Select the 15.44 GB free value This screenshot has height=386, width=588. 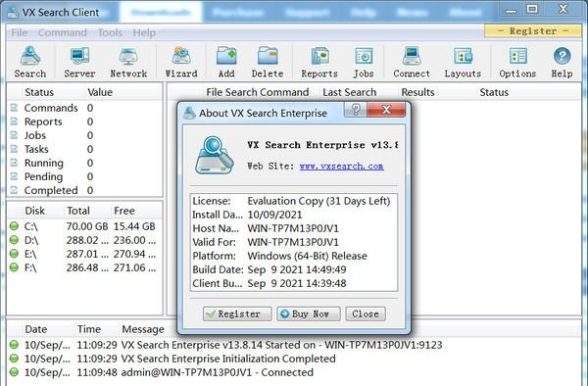pyautogui.click(x=134, y=226)
